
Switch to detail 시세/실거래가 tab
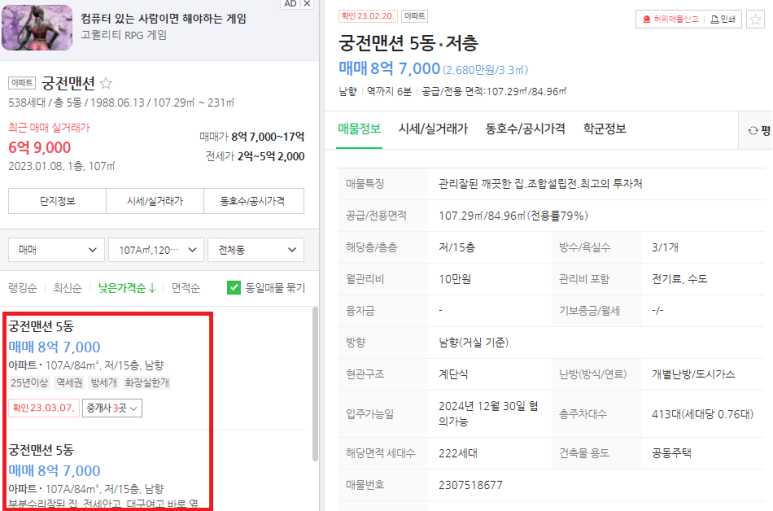(x=433, y=129)
